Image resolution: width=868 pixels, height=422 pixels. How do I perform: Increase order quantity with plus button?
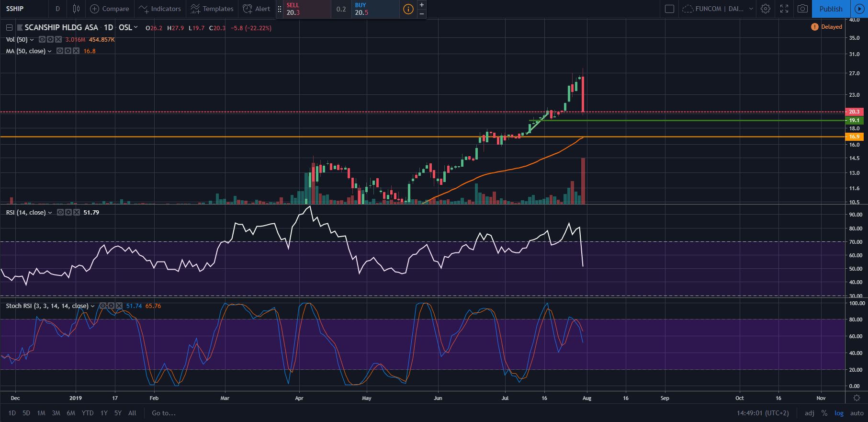click(421, 4)
